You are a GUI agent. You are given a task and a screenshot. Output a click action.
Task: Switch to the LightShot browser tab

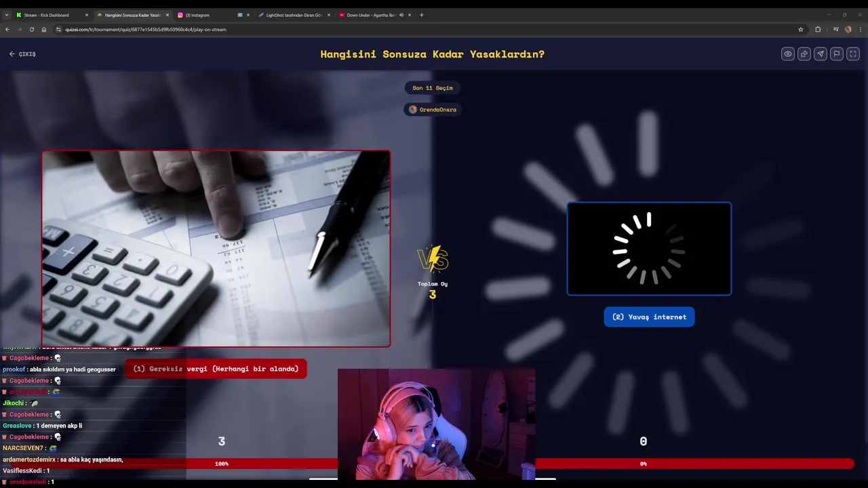(x=294, y=15)
